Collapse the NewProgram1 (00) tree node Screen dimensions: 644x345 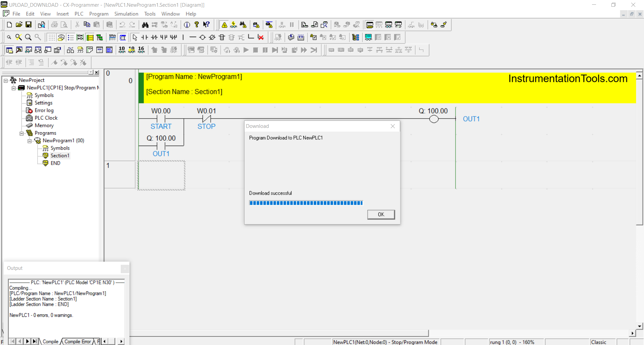(30, 141)
